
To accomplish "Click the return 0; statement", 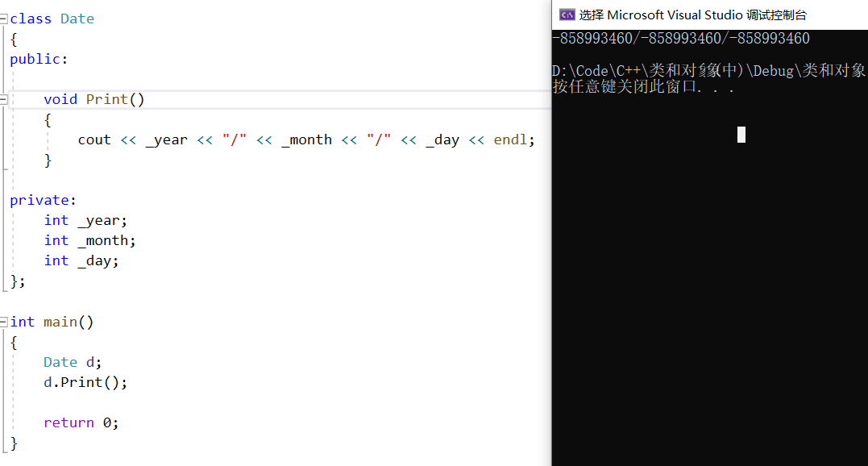I will 81,422.
